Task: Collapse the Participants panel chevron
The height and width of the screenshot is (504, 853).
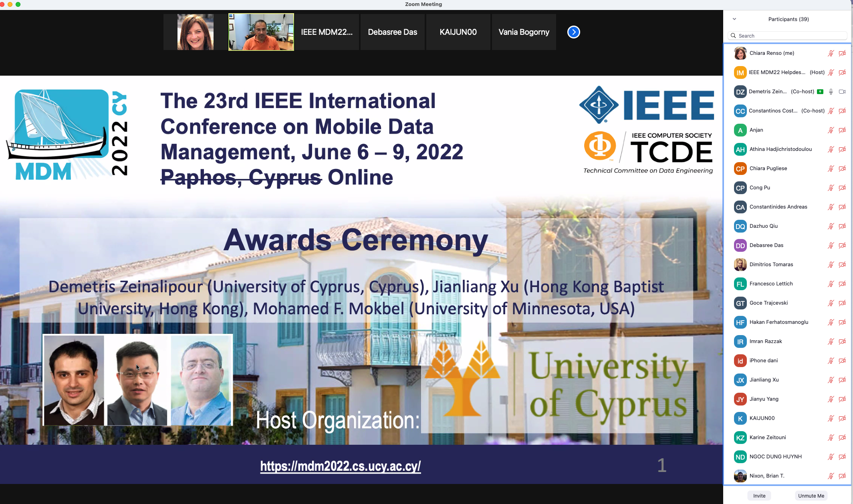Action: click(734, 19)
